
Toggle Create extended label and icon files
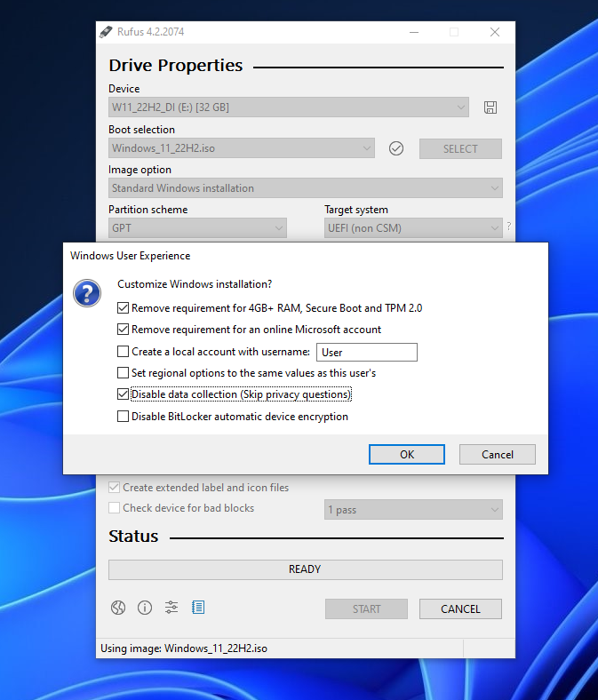(115, 488)
